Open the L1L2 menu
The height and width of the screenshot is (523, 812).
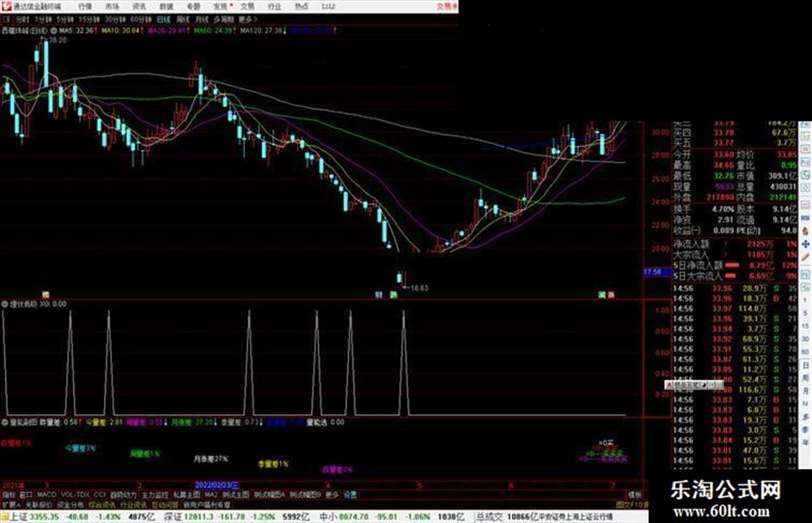point(328,6)
